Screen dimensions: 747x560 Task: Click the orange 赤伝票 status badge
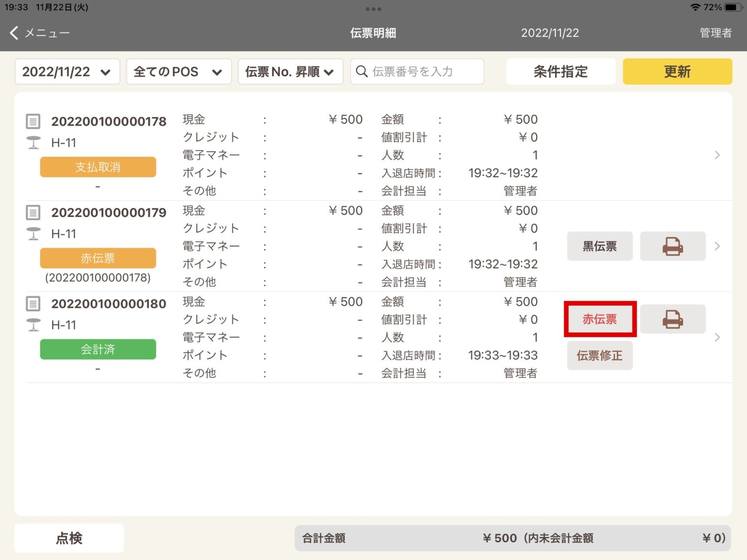[x=98, y=258]
